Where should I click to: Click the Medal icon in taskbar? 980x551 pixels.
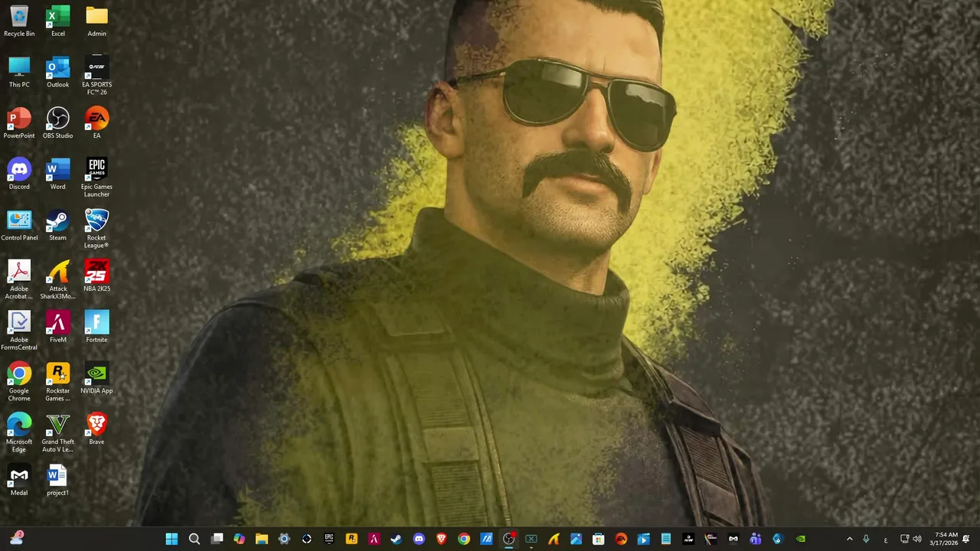(x=733, y=539)
